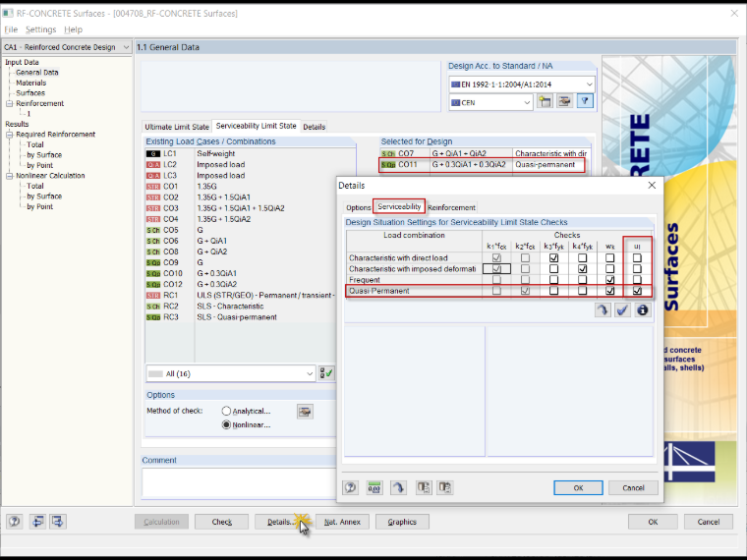The width and height of the screenshot is (747, 560).
Task: Go to next input table arrow icon
Action: (x=58, y=522)
